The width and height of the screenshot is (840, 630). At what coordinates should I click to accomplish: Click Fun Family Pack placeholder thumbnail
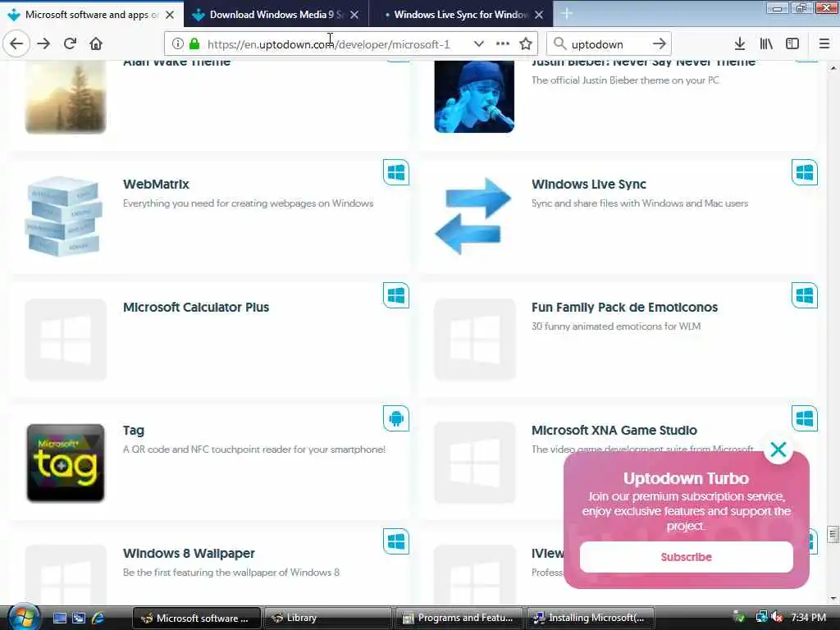[475, 340]
